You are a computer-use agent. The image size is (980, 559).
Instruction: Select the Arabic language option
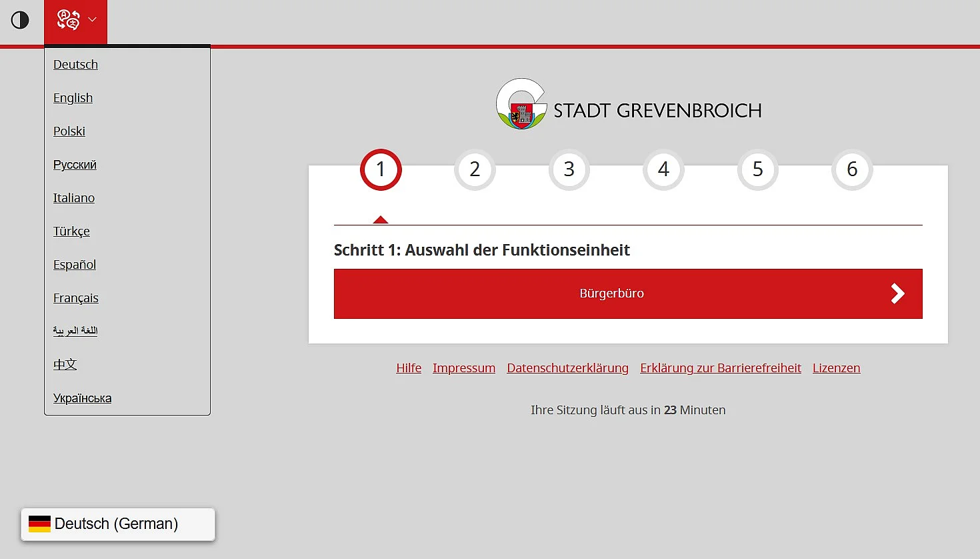(x=75, y=331)
